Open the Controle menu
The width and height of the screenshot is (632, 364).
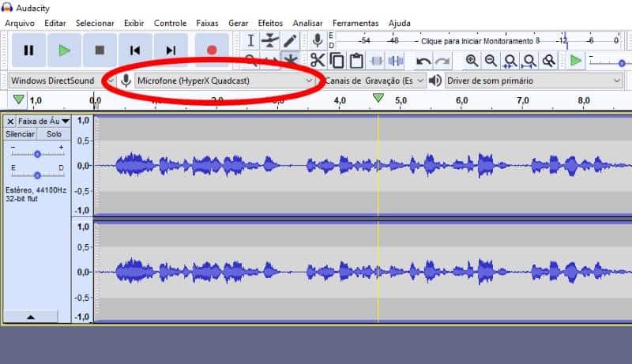pos(170,24)
